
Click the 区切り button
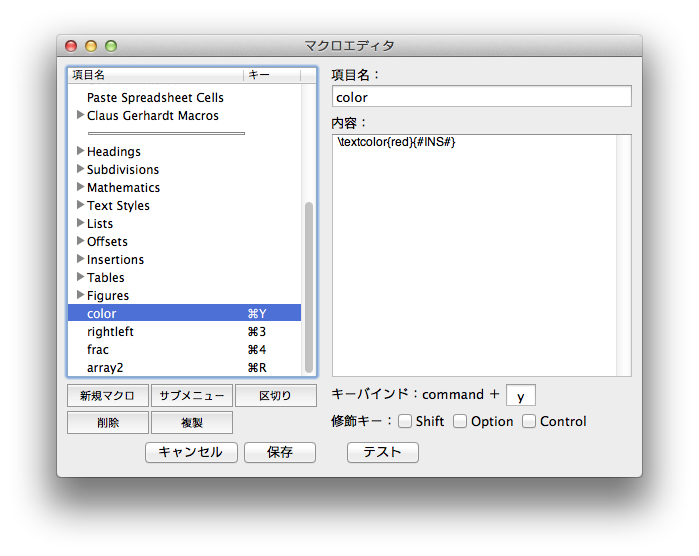[x=275, y=395]
